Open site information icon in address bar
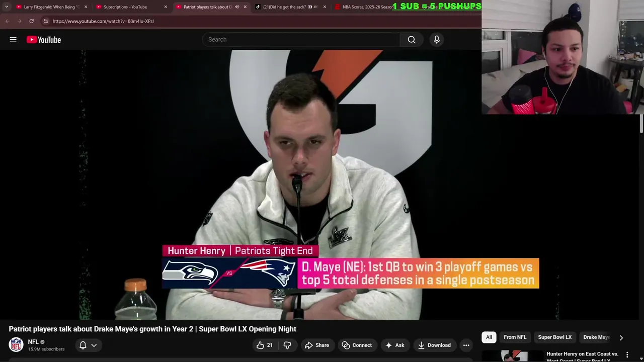Screen dimensions: 644x362 [x=46, y=21]
